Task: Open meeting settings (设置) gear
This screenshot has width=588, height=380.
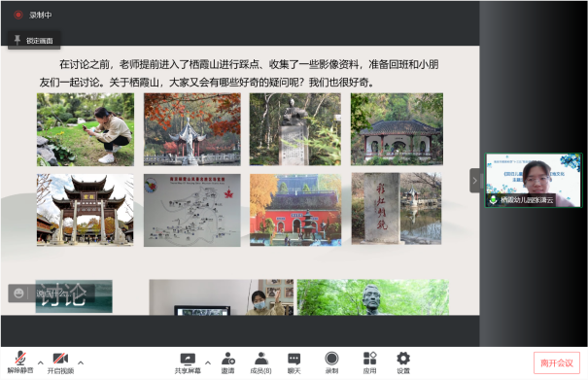Action: coord(403,363)
